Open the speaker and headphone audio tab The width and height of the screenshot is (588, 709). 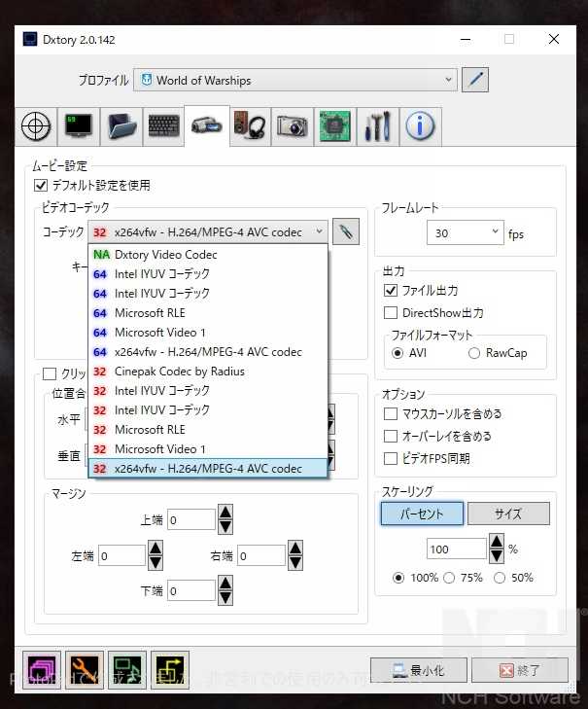[250, 126]
